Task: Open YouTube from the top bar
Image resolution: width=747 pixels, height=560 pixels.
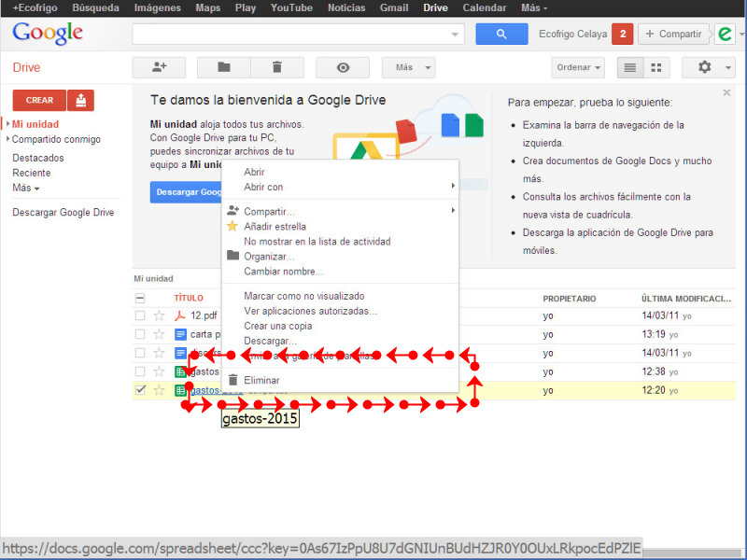Action: pyautogui.click(x=291, y=7)
